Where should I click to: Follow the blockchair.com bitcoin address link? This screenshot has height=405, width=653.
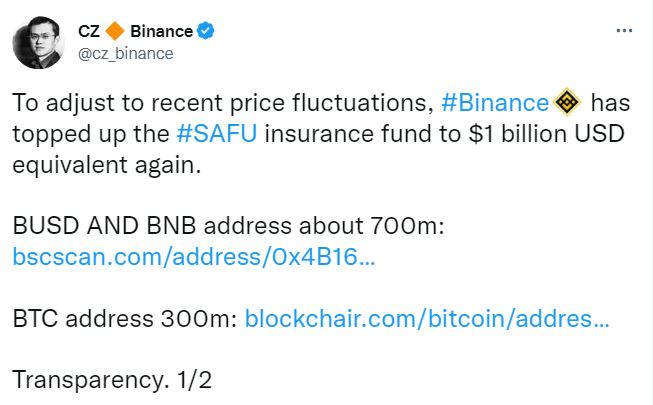pyautogui.click(x=426, y=319)
